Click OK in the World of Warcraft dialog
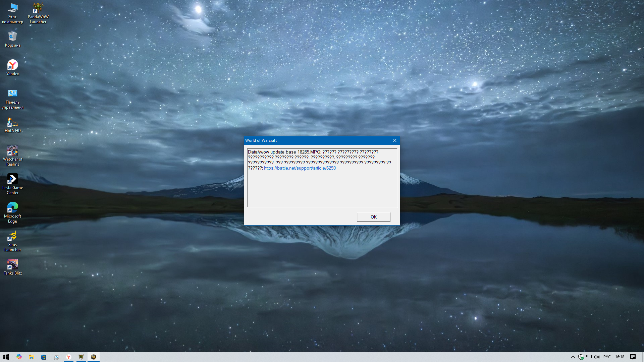This screenshot has width=644, height=362. [x=373, y=217]
